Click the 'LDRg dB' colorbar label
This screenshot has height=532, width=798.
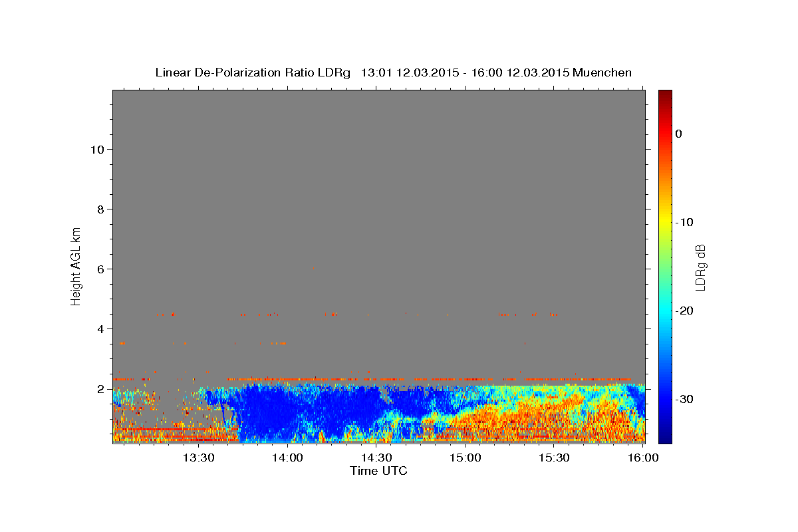(700, 267)
